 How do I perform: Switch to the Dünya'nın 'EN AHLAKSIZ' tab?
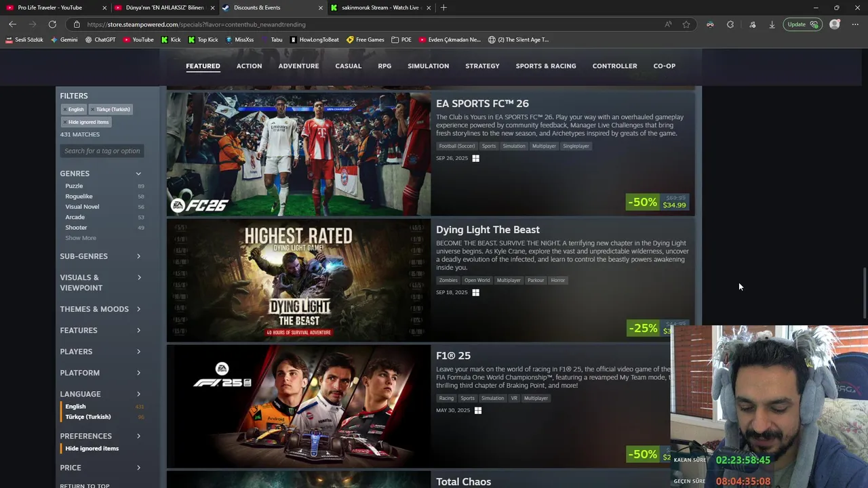(x=164, y=7)
